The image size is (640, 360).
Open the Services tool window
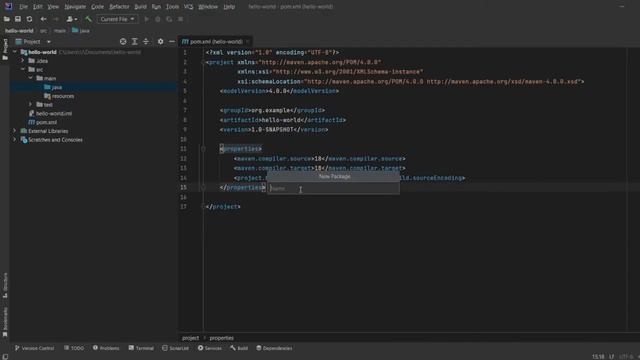[210, 348]
